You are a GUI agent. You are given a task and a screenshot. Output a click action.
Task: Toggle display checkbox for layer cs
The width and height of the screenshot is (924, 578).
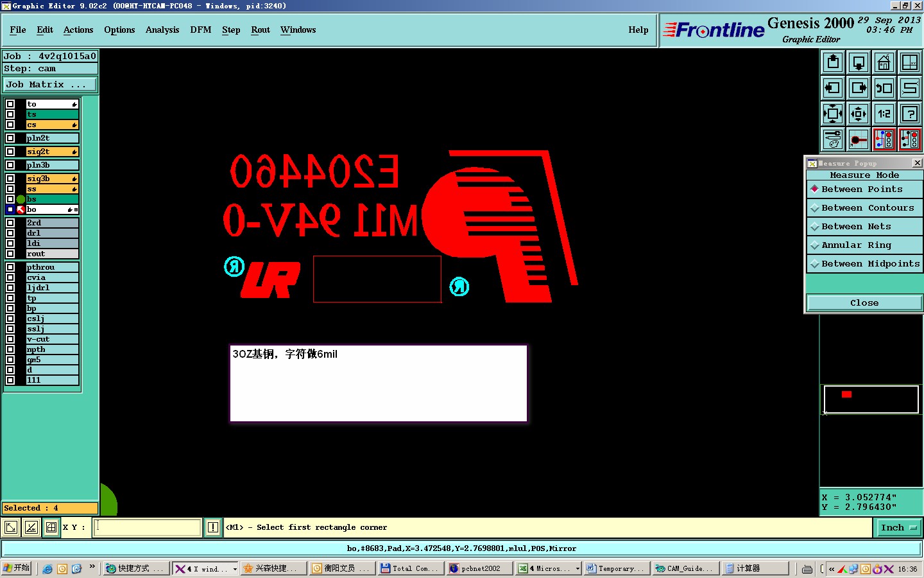point(10,125)
